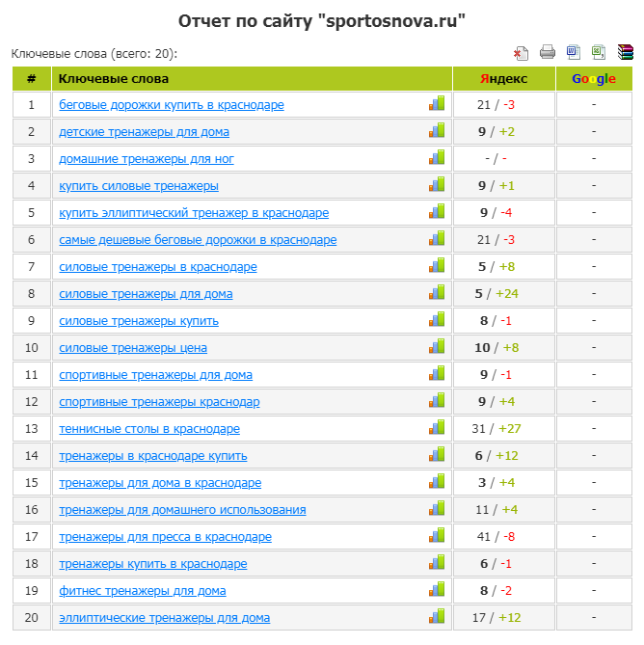Click the printer icon to print report
This screenshot has height=645, width=644.
(548, 53)
